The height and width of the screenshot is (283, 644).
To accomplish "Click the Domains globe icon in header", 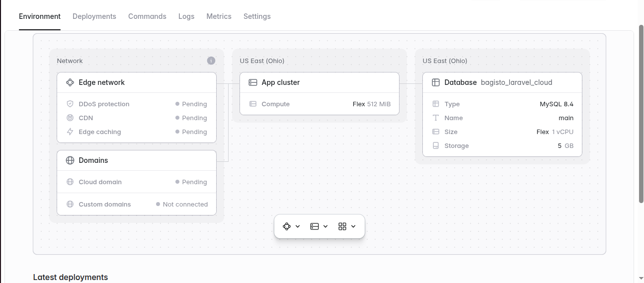I will tap(70, 160).
